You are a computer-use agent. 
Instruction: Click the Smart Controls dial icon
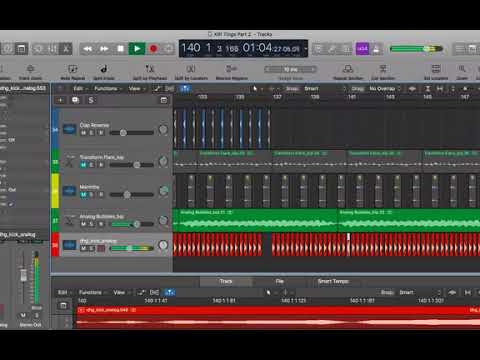tap(38, 49)
